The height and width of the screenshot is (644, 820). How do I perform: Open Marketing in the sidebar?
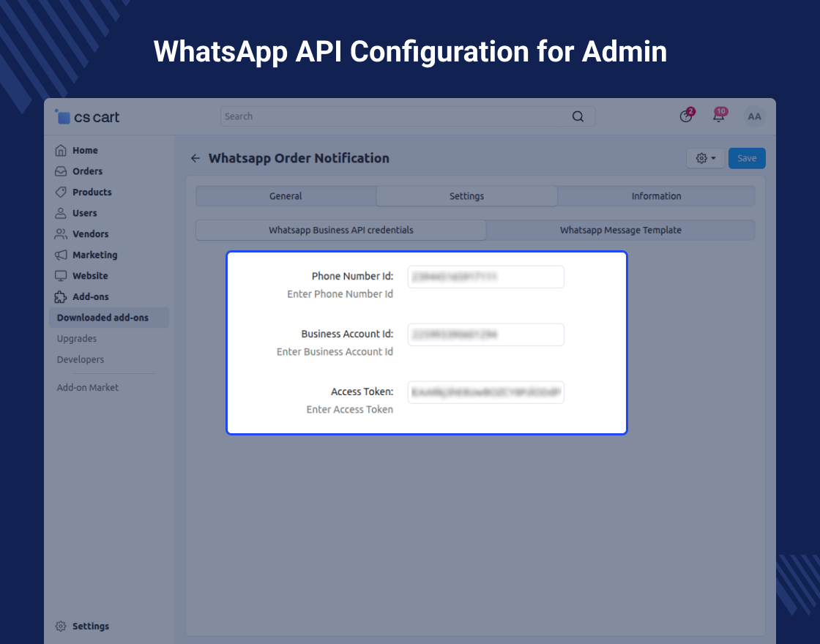[x=94, y=255]
